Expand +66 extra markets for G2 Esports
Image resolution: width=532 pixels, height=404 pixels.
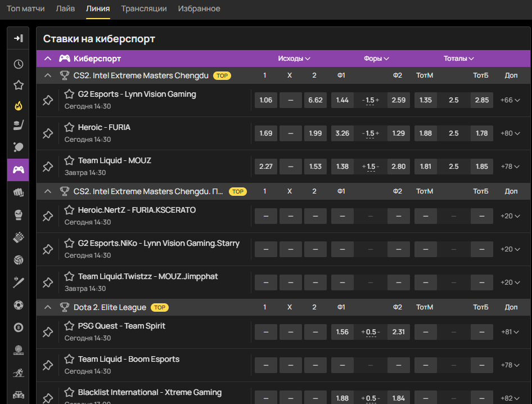pyautogui.click(x=510, y=100)
